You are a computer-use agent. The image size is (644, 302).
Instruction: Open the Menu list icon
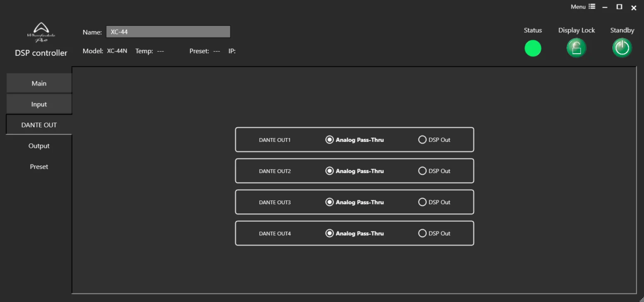(x=592, y=7)
